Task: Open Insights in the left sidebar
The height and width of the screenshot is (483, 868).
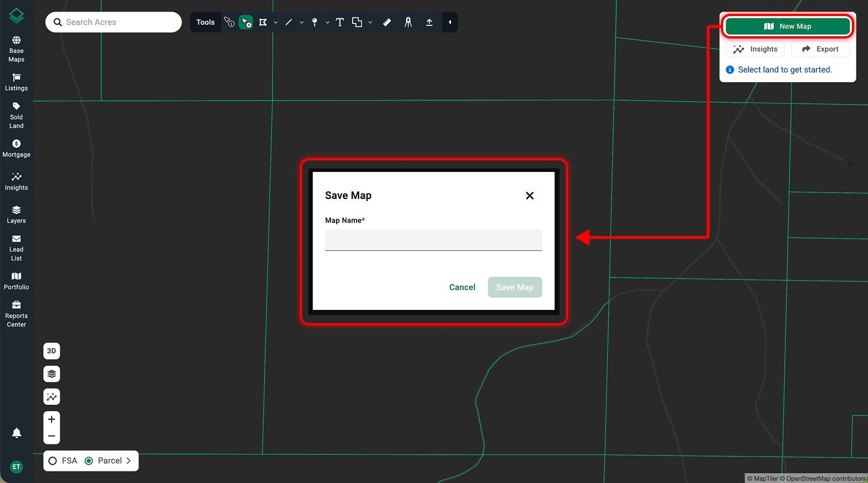Action: pyautogui.click(x=16, y=182)
